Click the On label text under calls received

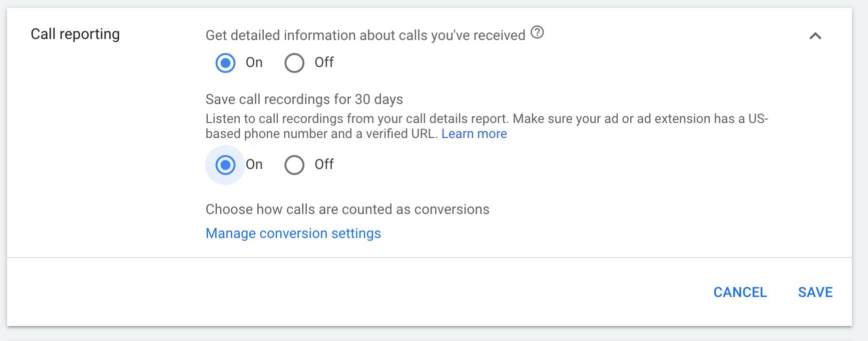click(254, 62)
